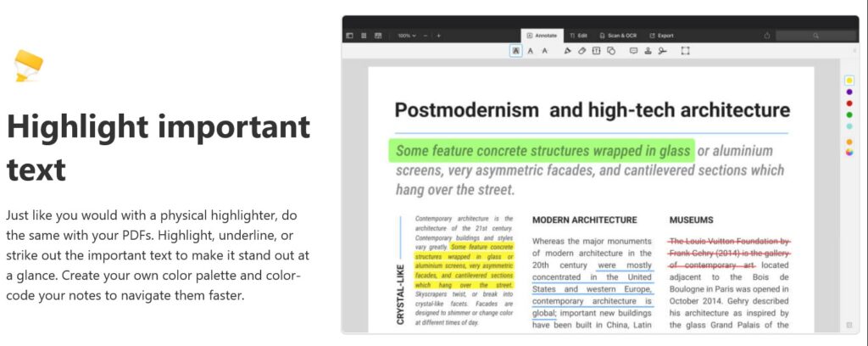Image resolution: width=868 pixels, height=346 pixels.
Task: Click 'Just like you would' description paragraph
Action: point(158,255)
